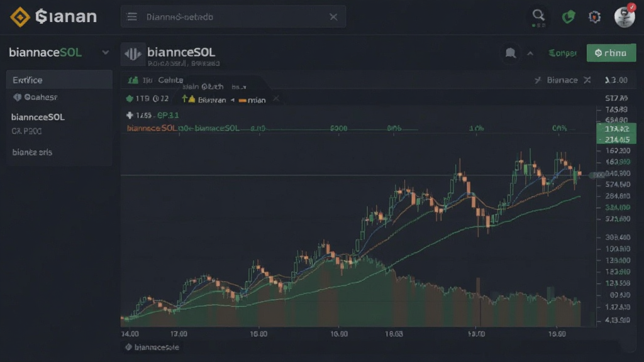Collapse using the caret-up arrow beside bell
644x362 pixels.
[530, 53]
